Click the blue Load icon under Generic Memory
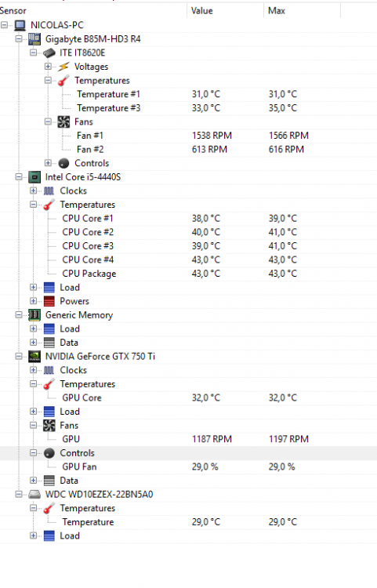This screenshot has width=377, height=588. 49,328
